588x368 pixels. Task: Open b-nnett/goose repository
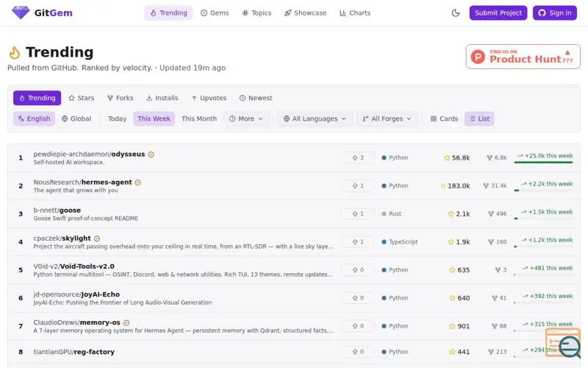click(x=57, y=210)
